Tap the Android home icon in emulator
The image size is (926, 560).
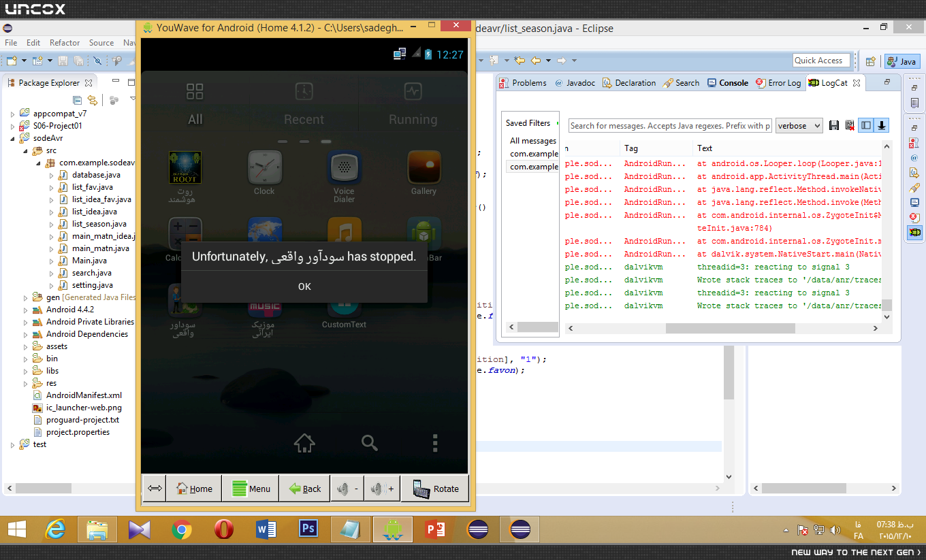pyautogui.click(x=304, y=444)
